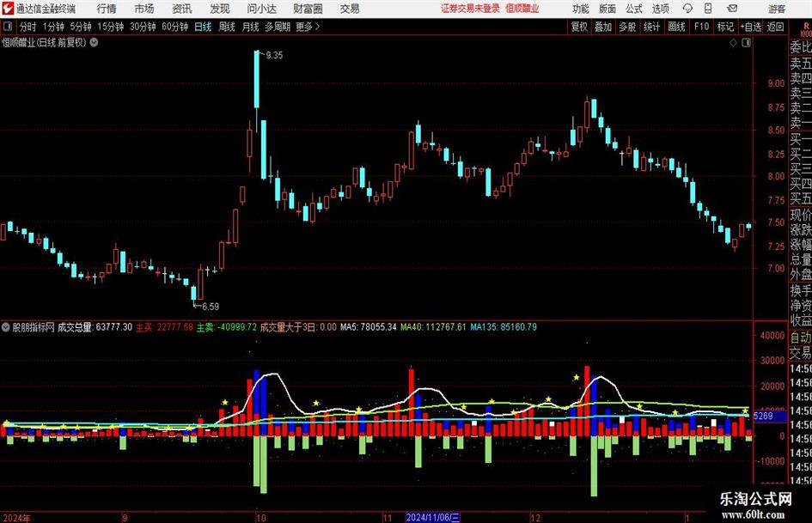Image resolution: width=812 pixels, height=523 pixels.
Task: Open the 行情 menu
Action: click(x=107, y=9)
